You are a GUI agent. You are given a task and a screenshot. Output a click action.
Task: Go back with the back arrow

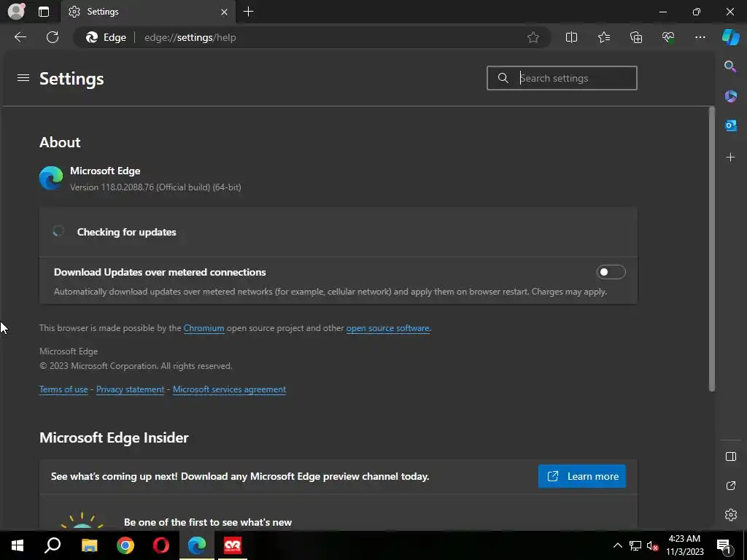point(20,37)
